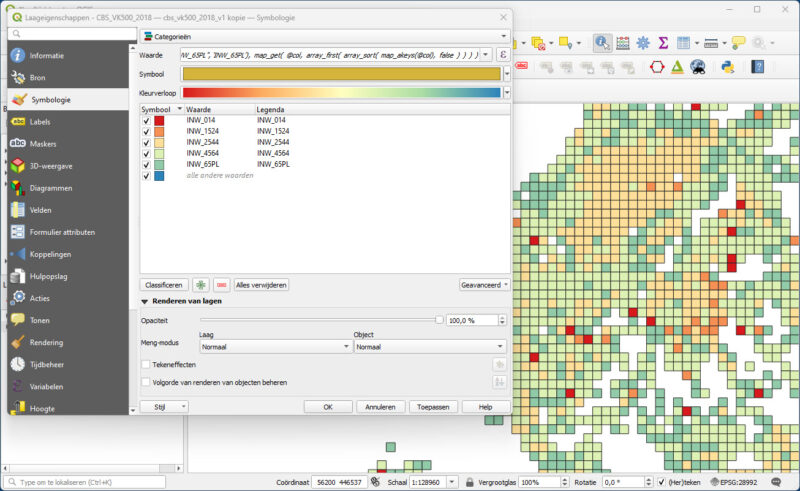
Task: Collapse the Renderen van lagen section
Action: pyautogui.click(x=145, y=301)
